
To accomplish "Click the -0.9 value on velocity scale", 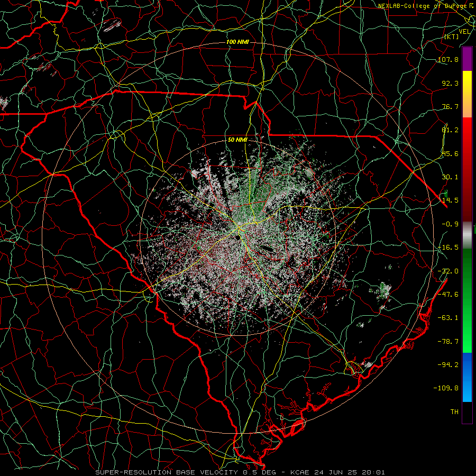I will point(450,224).
